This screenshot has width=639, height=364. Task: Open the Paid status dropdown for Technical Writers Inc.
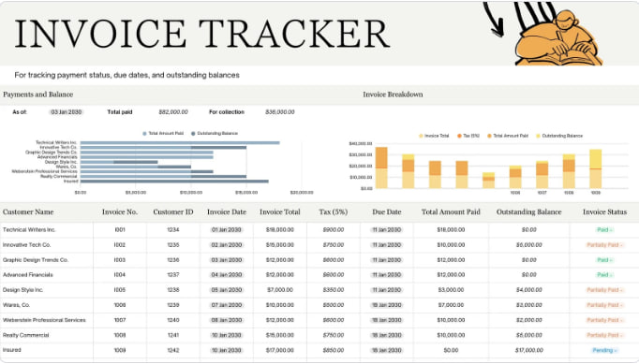coord(604,230)
